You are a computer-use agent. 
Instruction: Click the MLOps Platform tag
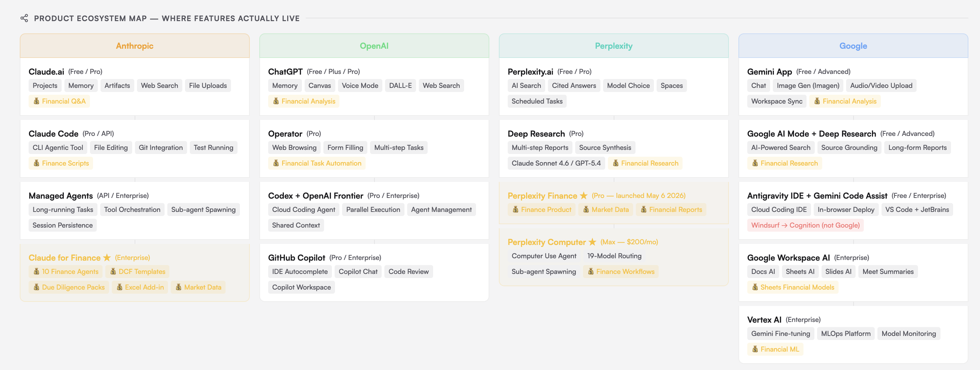846,334
